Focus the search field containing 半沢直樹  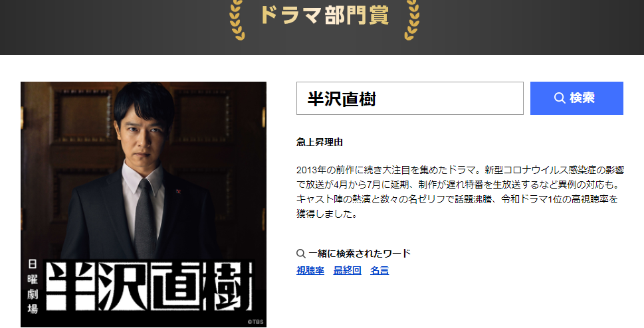(x=410, y=98)
